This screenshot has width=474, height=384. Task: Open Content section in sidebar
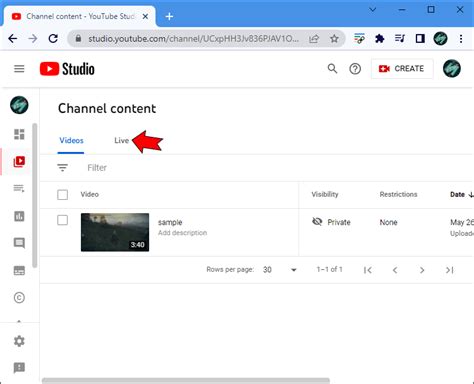click(x=19, y=162)
